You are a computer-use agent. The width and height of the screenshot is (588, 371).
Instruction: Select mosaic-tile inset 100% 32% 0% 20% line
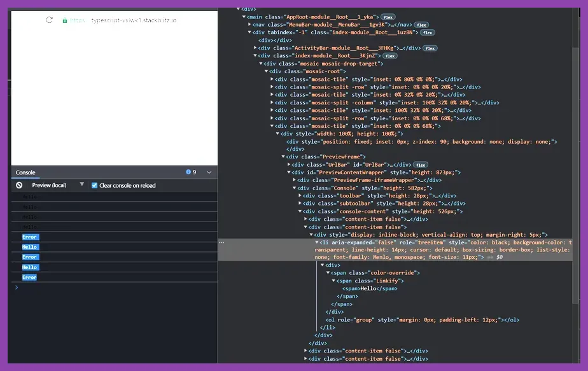(373, 110)
